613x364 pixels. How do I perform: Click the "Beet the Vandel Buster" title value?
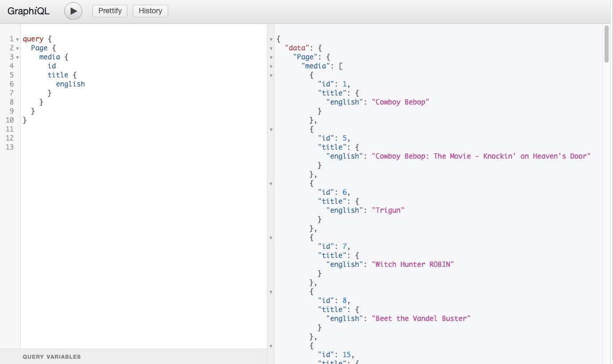[421, 318]
